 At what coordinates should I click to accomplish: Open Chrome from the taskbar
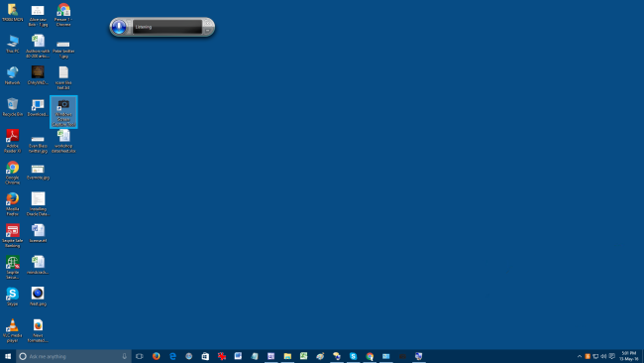(370, 356)
